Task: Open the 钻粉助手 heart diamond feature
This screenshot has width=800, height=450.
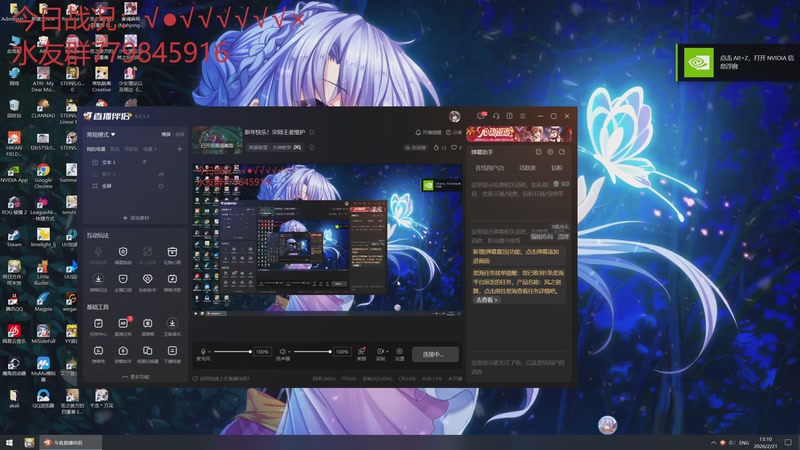Action: (x=147, y=282)
